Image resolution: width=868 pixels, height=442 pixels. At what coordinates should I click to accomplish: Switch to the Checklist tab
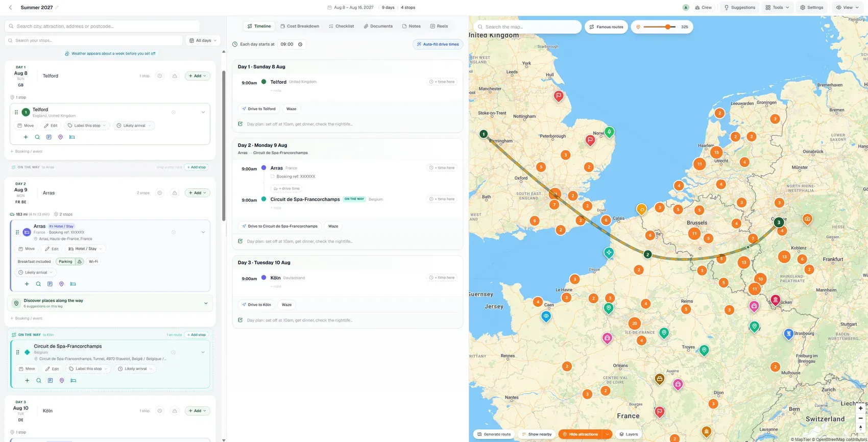click(x=341, y=26)
